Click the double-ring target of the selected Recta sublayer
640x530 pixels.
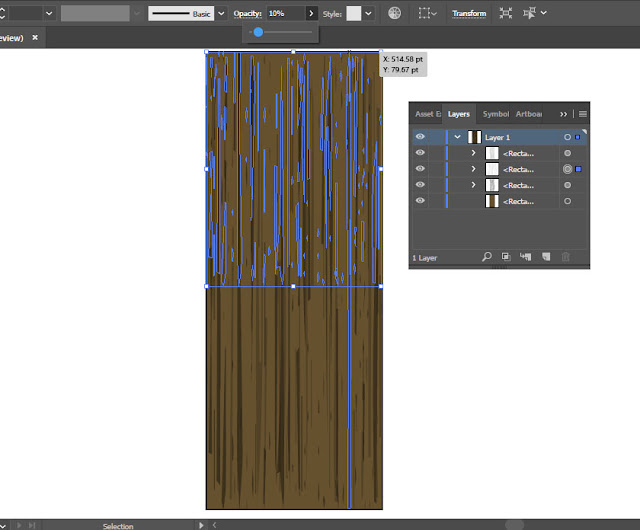(x=567, y=169)
